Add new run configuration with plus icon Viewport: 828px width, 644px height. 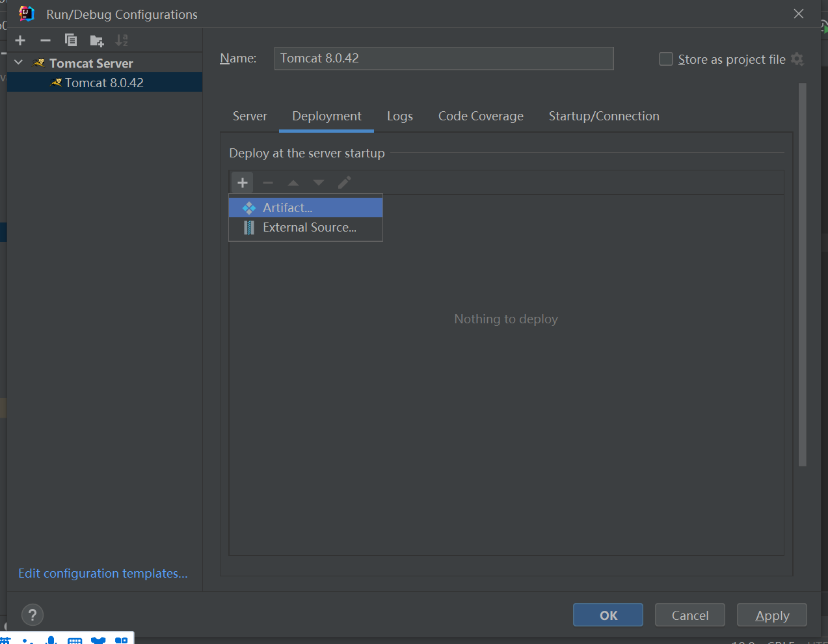[x=20, y=40]
